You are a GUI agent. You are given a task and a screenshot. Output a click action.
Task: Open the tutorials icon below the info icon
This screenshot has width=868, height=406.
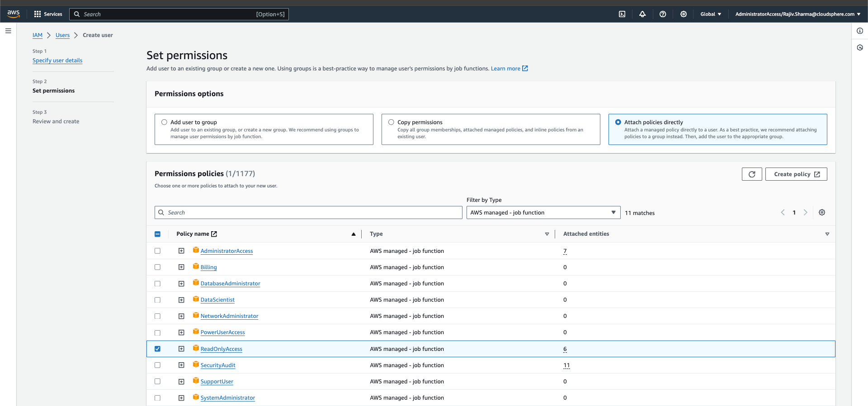[x=860, y=47]
